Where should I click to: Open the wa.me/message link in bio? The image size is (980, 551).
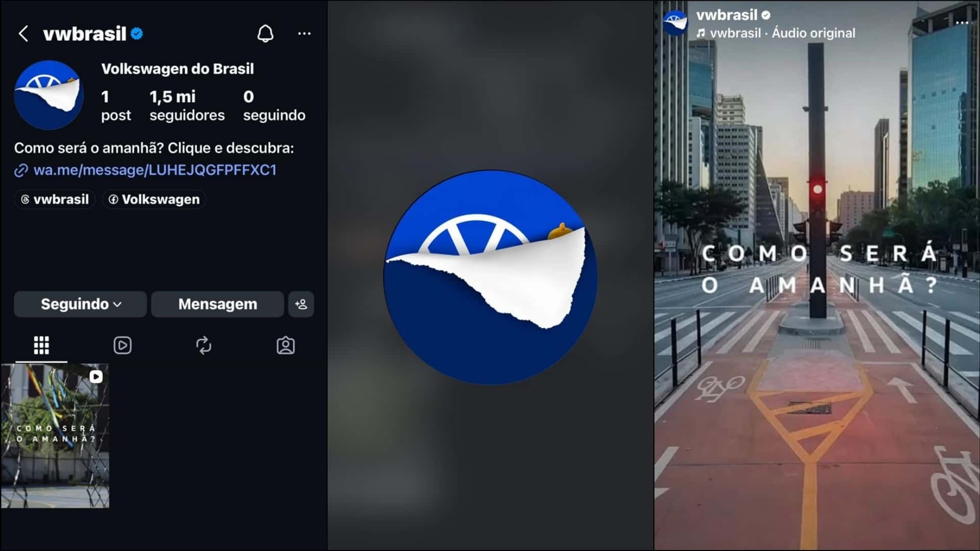click(x=155, y=170)
